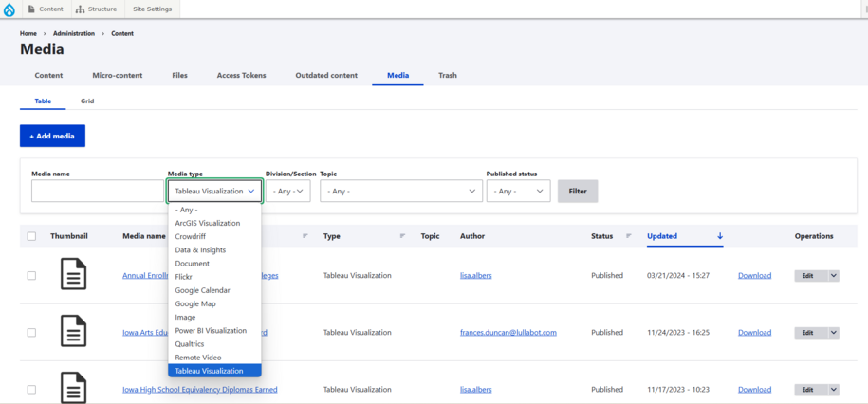Open the Division/Section dropdown
Screen dimensions: 868x404
tap(287, 191)
